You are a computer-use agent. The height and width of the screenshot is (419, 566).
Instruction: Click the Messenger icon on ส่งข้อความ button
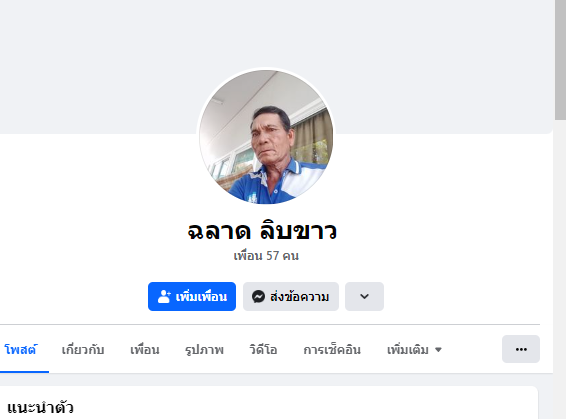pyautogui.click(x=258, y=296)
